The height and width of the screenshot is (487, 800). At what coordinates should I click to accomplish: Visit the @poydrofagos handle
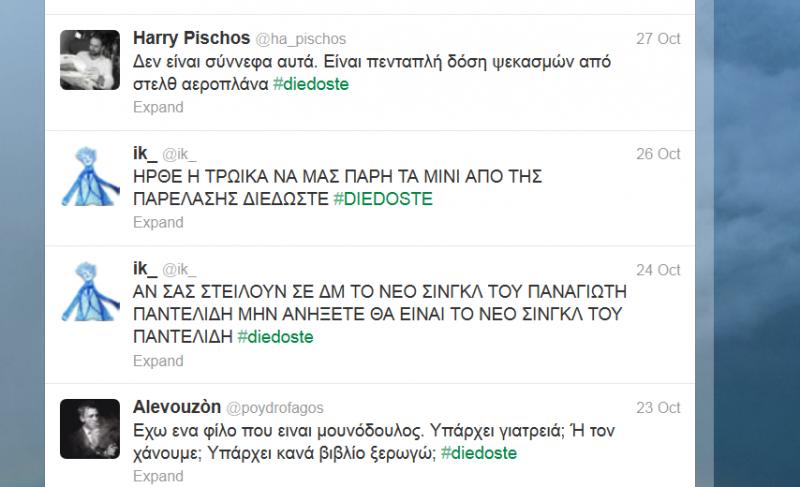pos(274,408)
